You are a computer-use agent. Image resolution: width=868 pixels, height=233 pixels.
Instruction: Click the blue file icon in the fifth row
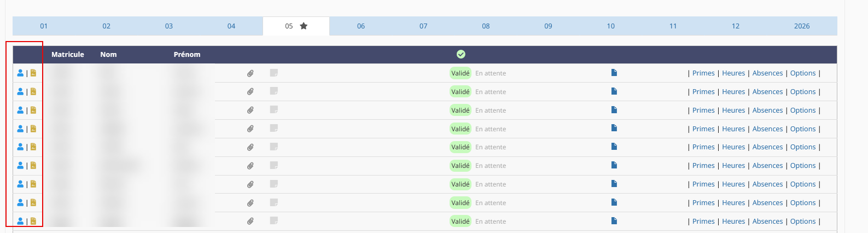coord(614,146)
